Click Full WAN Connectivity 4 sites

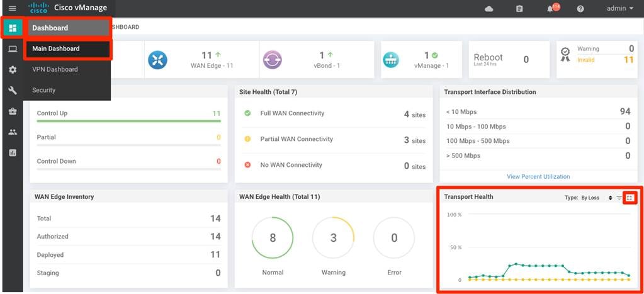[415, 114]
